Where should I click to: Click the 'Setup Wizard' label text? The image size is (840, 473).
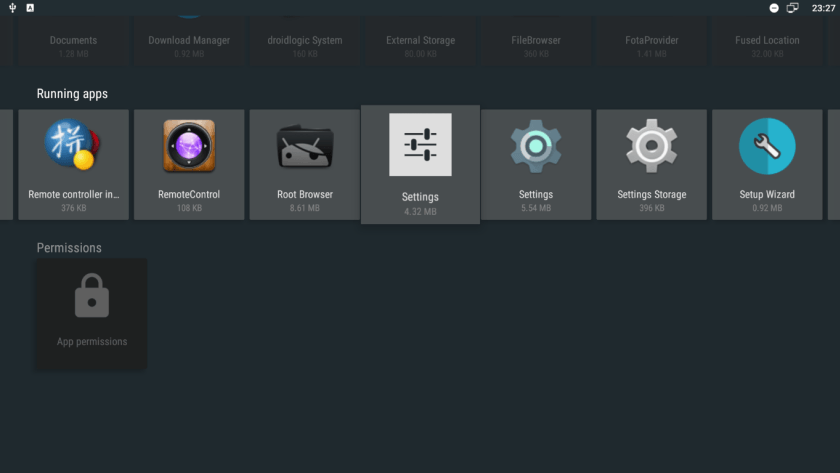coord(767,194)
